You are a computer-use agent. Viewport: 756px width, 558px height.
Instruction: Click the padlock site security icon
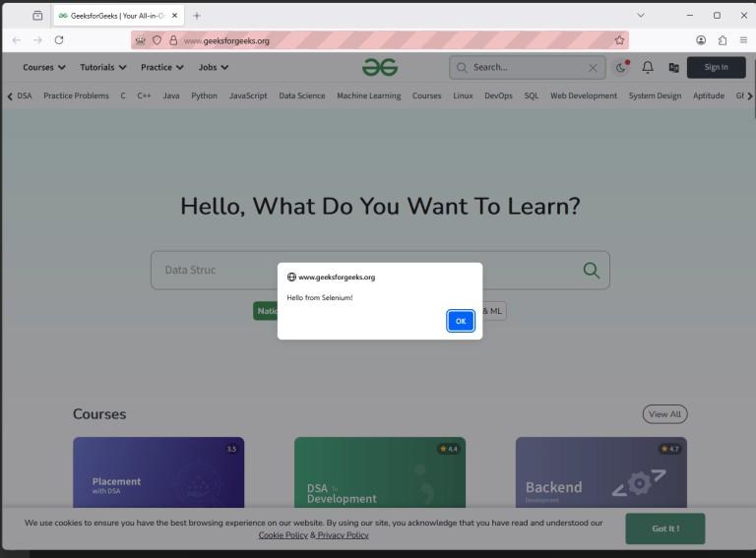173,40
